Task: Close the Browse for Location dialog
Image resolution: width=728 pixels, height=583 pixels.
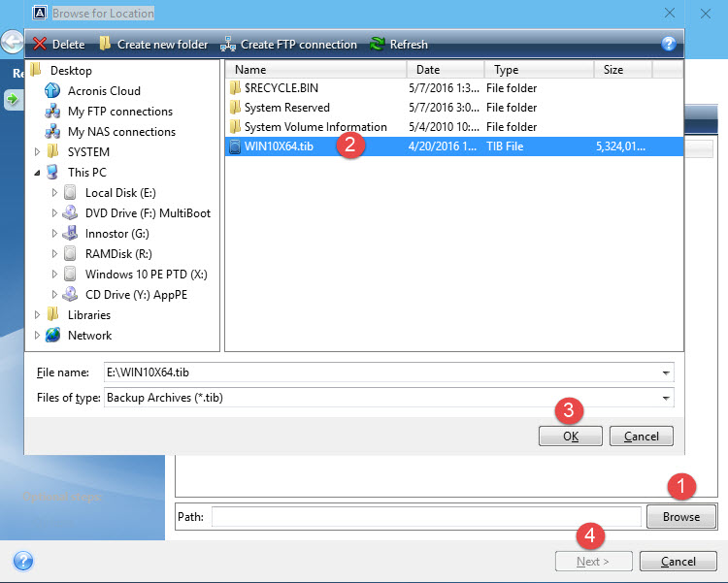Action: (670, 13)
